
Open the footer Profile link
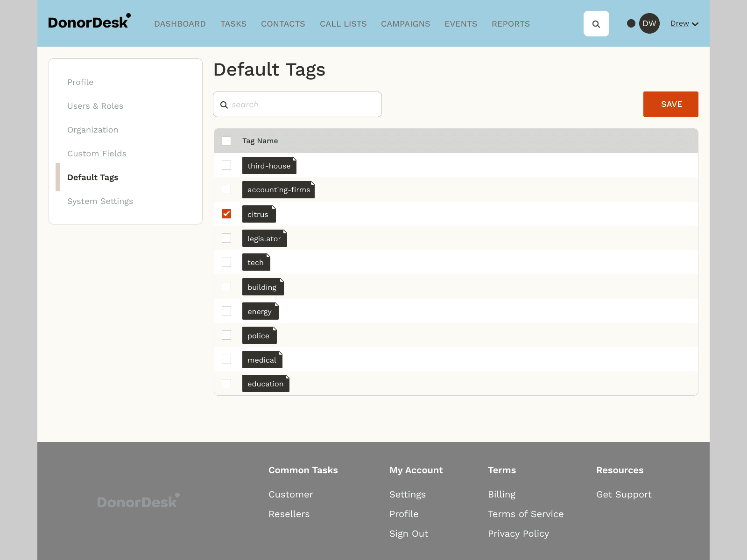pos(404,514)
